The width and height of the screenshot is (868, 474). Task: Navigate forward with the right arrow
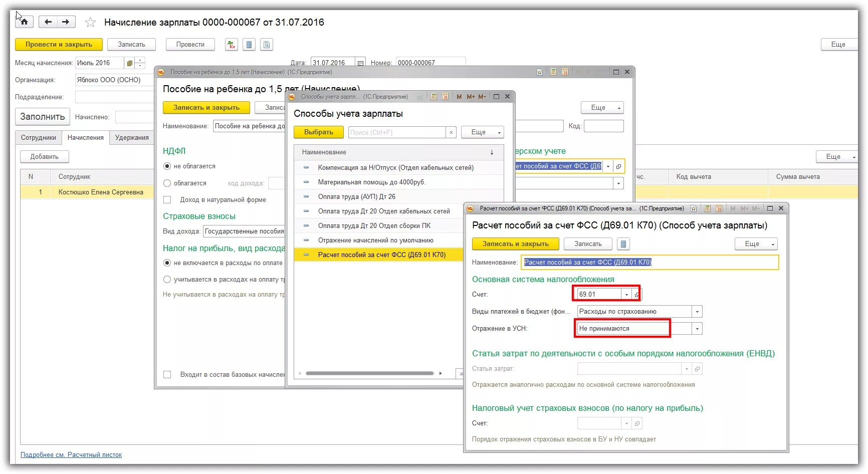tap(66, 22)
